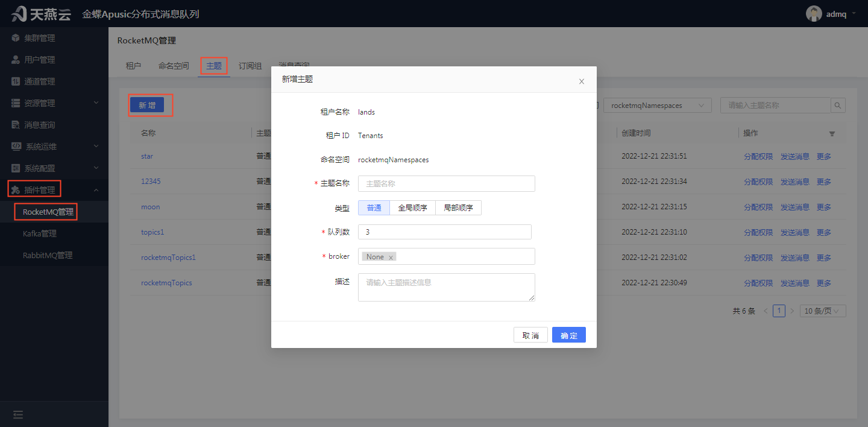Click the filter icon in 操作 column header
Screen dimensions: 868x427
point(832,133)
